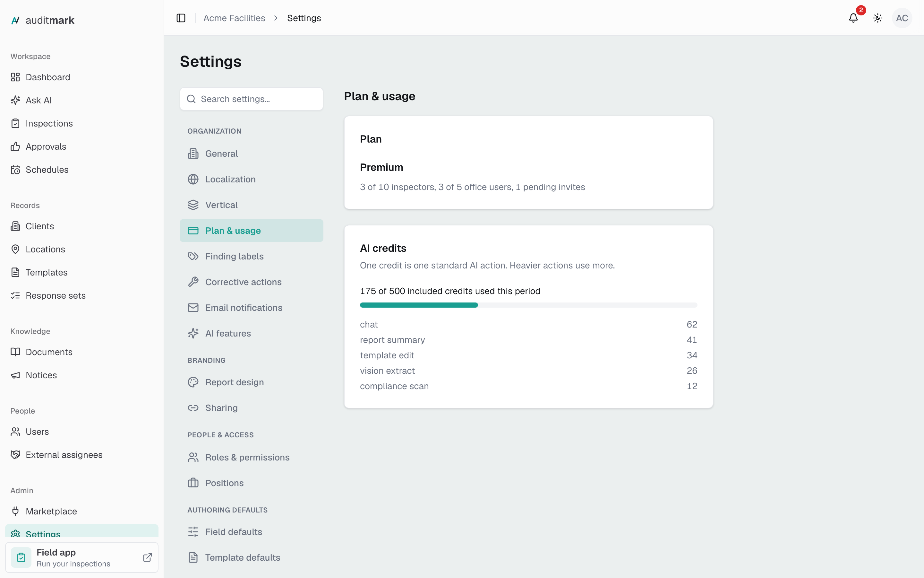Focus the Search settings input

pyautogui.click(x=251, y=99)
